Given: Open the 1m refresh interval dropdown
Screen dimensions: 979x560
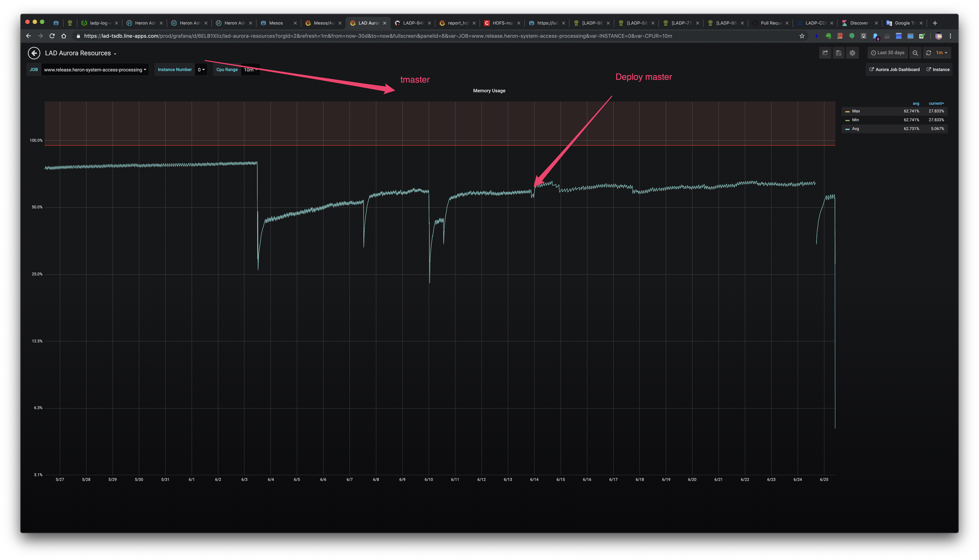Looking at the screenshot, I should 941,53.
